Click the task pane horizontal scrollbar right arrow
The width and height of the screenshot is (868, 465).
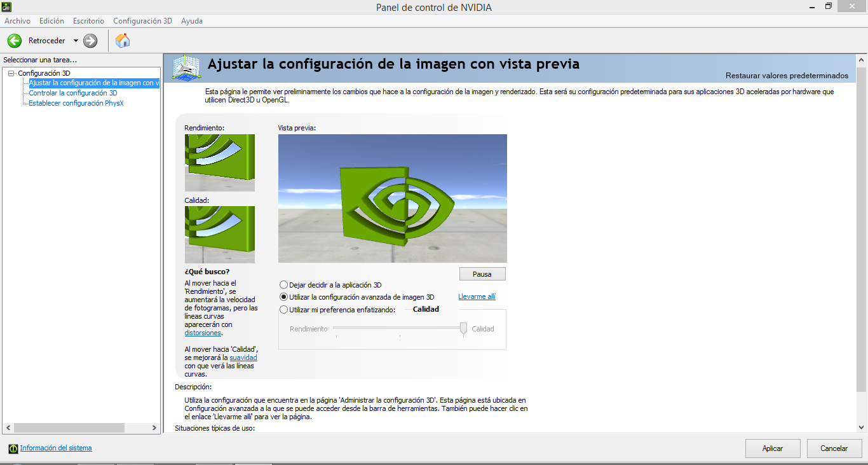[154, 428]
